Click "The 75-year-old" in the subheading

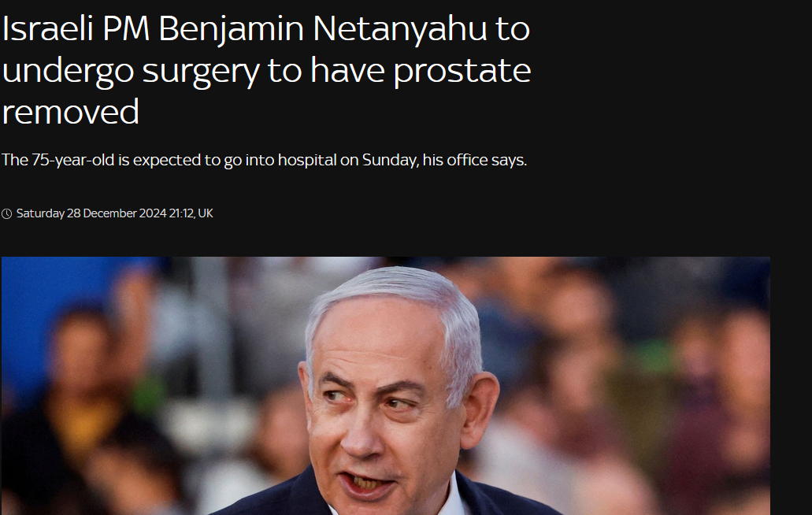click(58, 160)
